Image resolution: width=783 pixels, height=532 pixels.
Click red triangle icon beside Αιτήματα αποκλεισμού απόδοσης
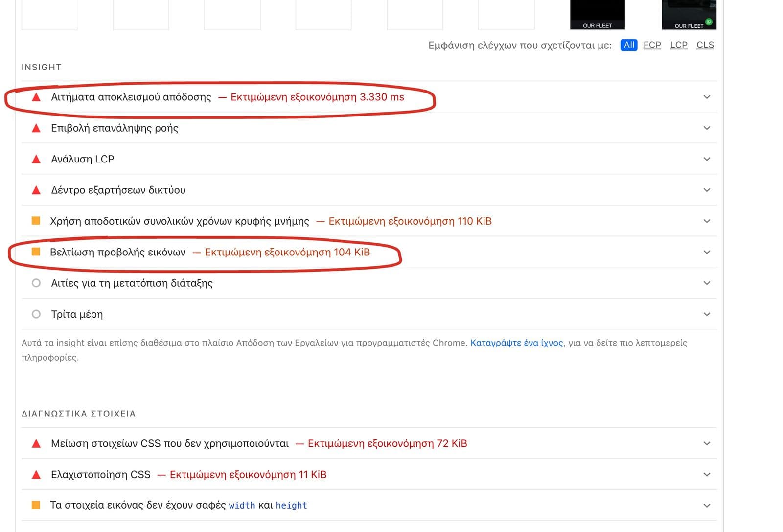click(36, 97)
